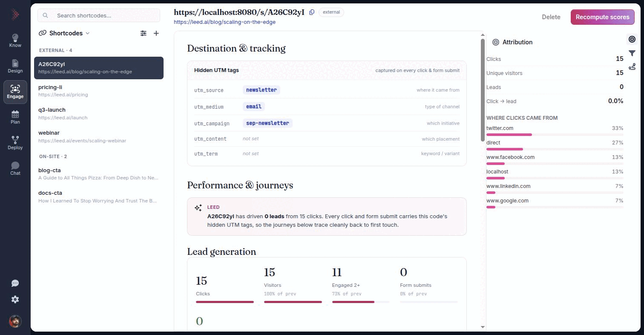Image resolution: width=644 pixels, height=335 pixels.
Task: Select the blog-cta shortcode
Action: click(x=99, y=174)
